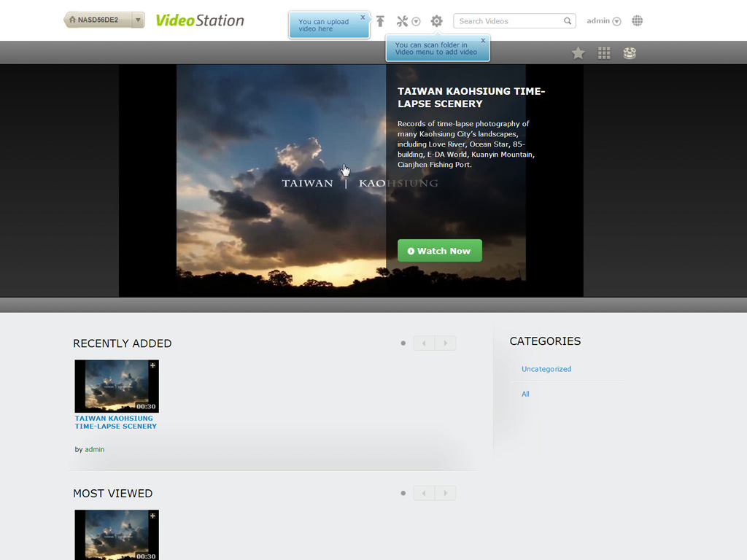The height and width of the screenshot is (560, 747).
Task: Expand the dropdown arrow beside tools icon
Action: point(416,21)
